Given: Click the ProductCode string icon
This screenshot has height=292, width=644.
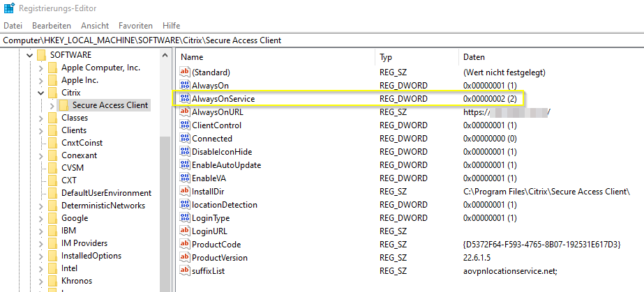Looking at the screenshot, I should click(x=185, y=245).
